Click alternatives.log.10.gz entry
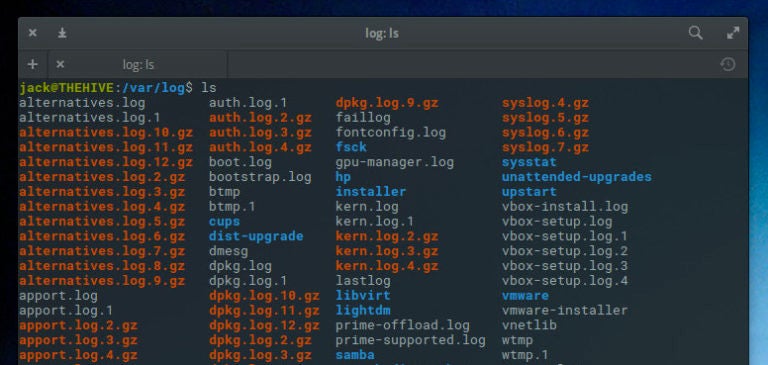Viewport: 768px width, 365px height. point(106,133)
